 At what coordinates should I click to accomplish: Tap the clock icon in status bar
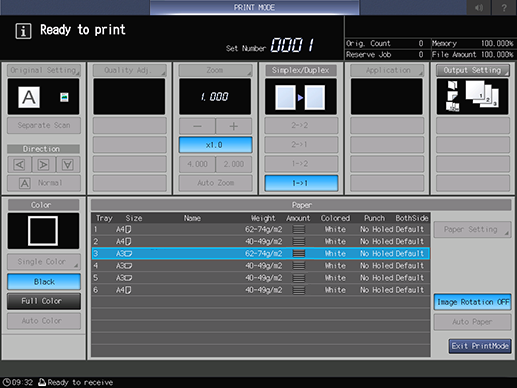(x=6, y=382)
